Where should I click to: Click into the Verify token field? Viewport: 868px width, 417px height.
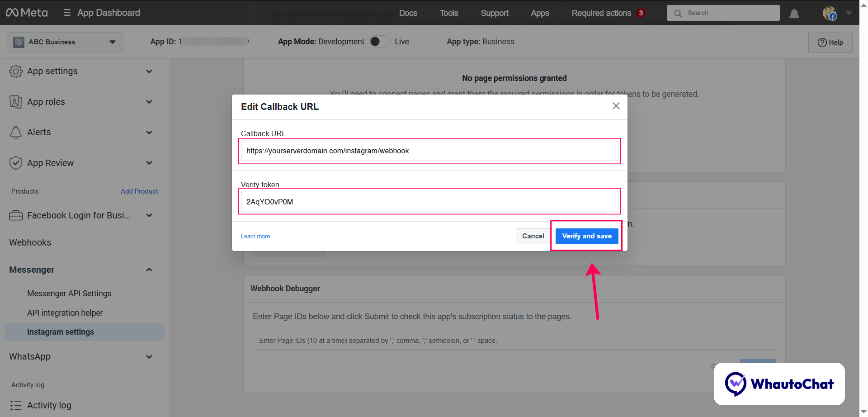[429, 202]
